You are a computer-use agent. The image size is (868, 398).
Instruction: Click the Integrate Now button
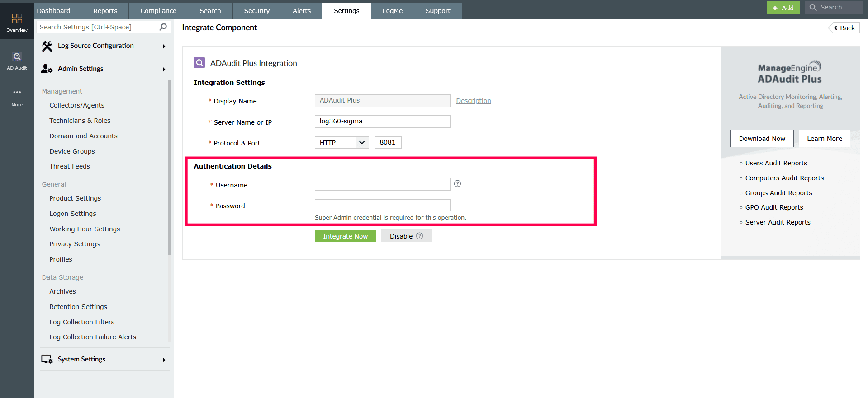point(346,236)
